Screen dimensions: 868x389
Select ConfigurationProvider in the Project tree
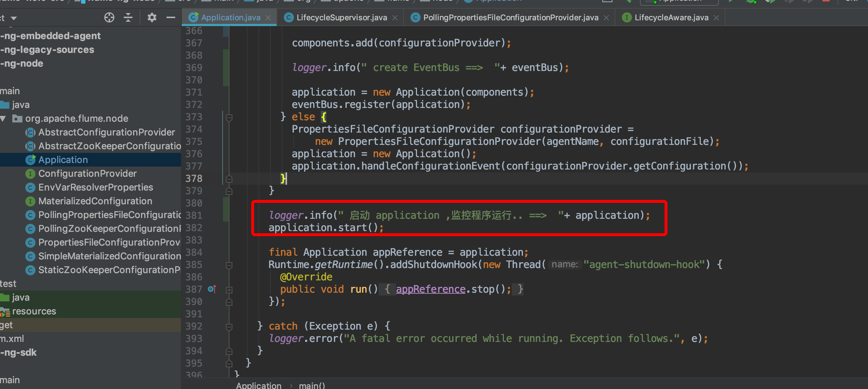click(88, 173)
